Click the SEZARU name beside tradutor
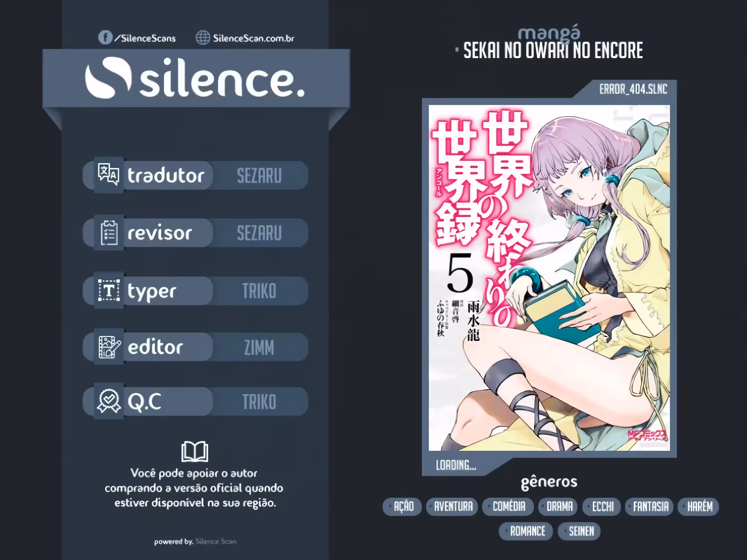 [259, 176]
